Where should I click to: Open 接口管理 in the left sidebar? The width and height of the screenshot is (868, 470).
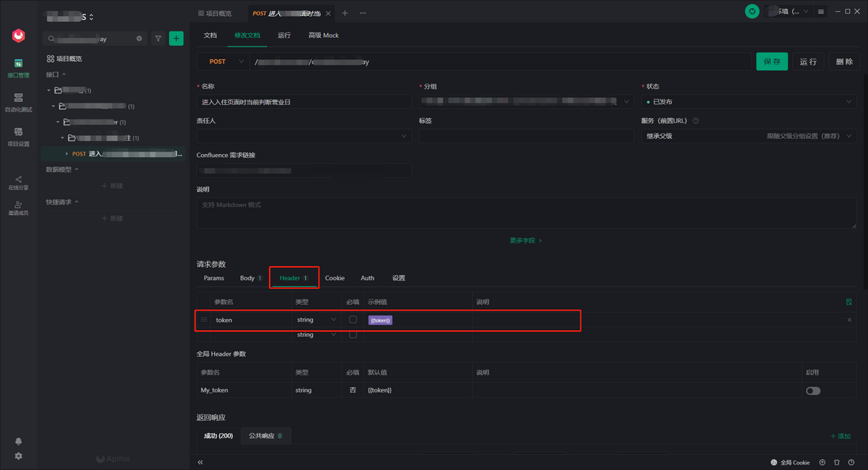tap(18, 68)
